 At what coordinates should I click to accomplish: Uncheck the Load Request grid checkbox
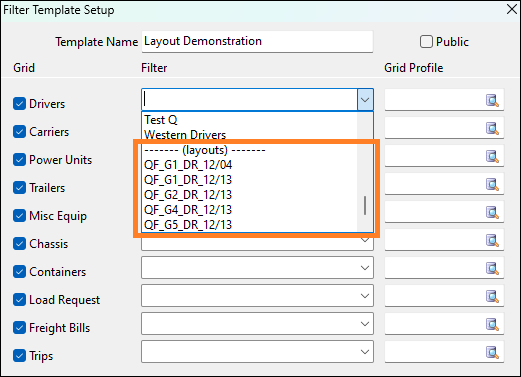coord(19,300)
